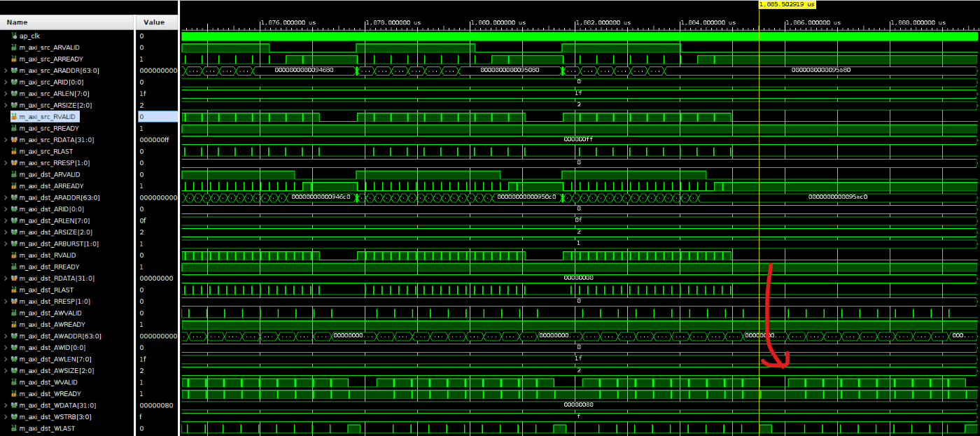Expand the m_axi_dst_RRESP[1:0] bus
Viewport: 980px width, 436px height.
tap(6, 301)
